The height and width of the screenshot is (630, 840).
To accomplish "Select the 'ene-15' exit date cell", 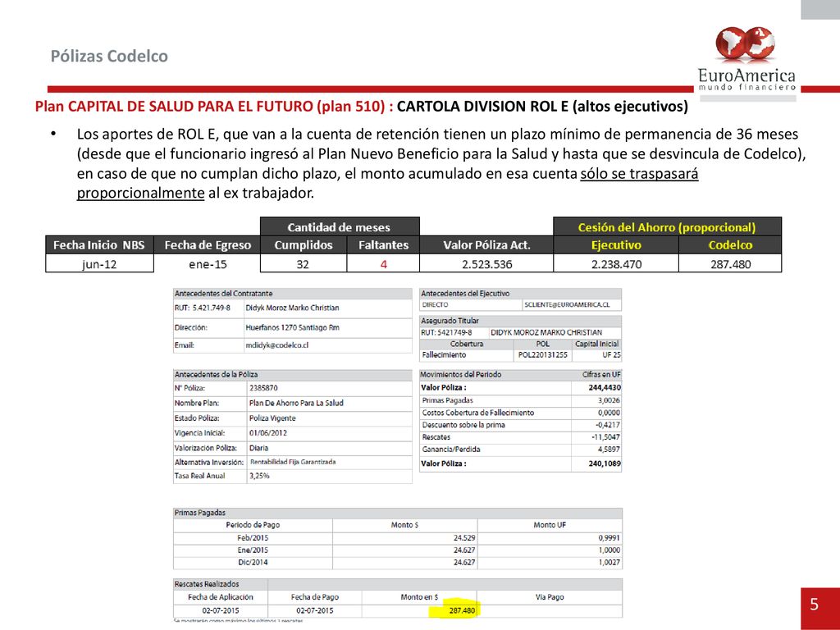I will 208,263.
